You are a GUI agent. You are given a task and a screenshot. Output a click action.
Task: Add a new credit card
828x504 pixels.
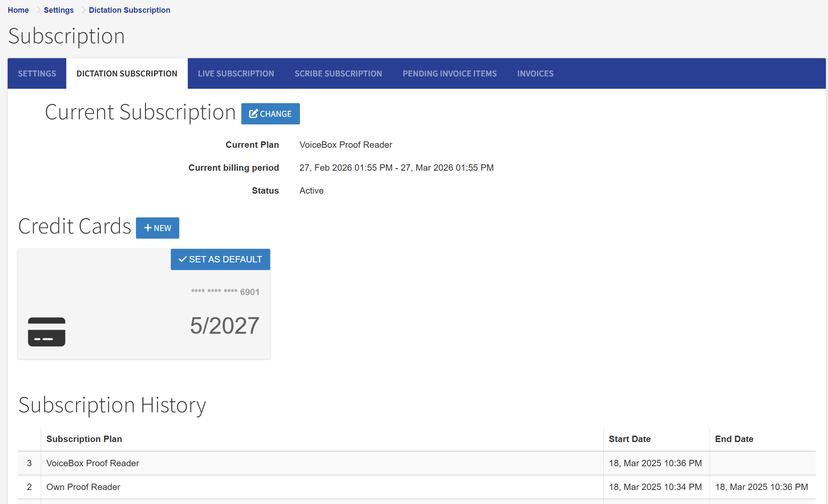click(x=157, y=228)
